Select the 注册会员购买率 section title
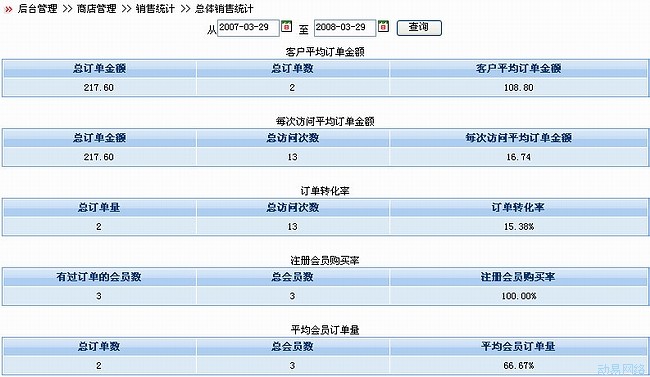 pyautogui.click(x=325, y=260)
